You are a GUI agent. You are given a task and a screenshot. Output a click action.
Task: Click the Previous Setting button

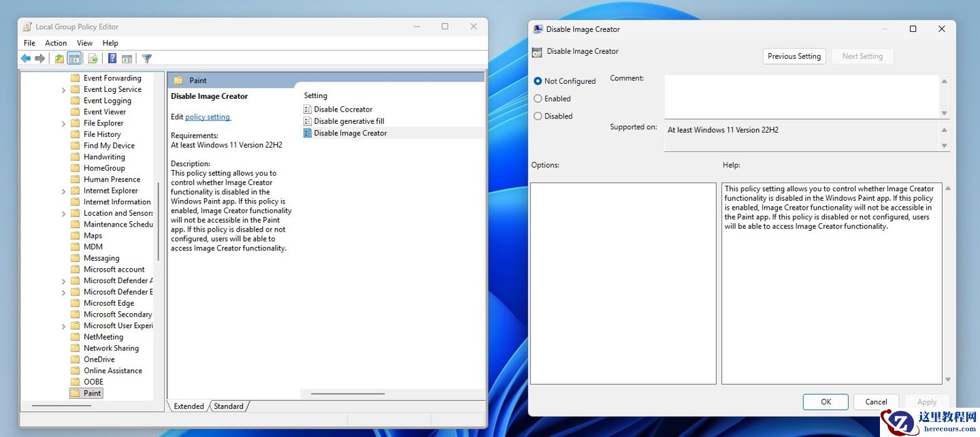pos(794,56)
